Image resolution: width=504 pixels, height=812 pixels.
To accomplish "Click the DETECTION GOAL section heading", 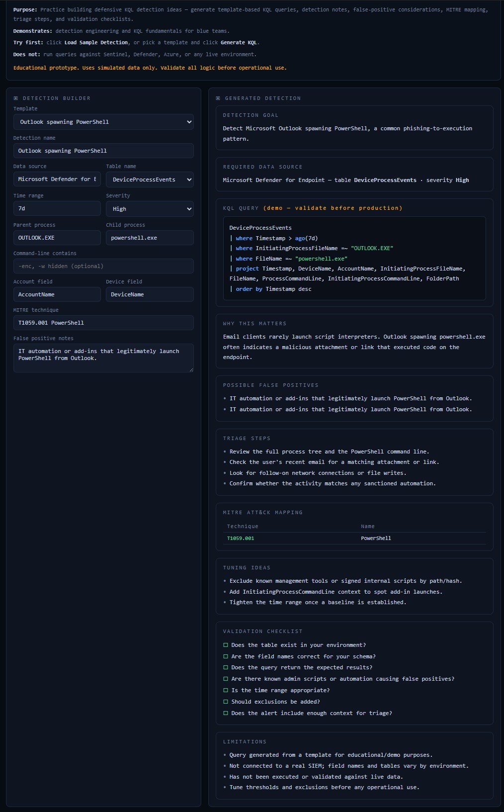I will (251, 115).
